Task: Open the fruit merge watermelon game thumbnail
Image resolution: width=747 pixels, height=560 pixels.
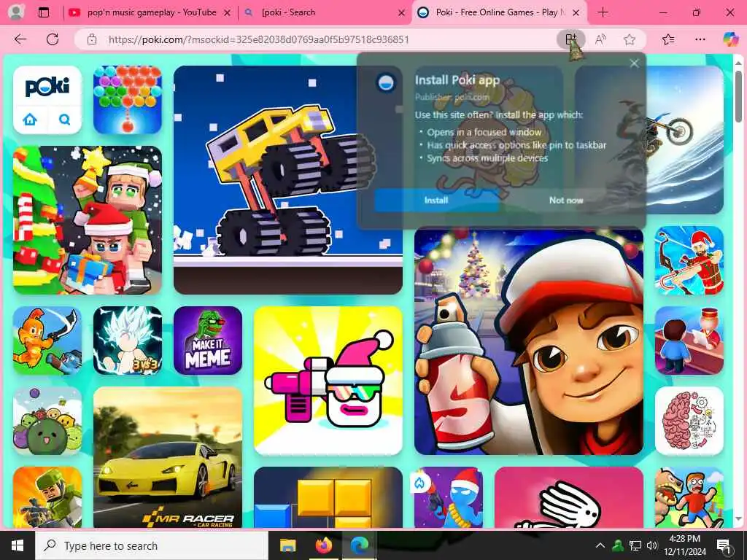Action: 47,421
